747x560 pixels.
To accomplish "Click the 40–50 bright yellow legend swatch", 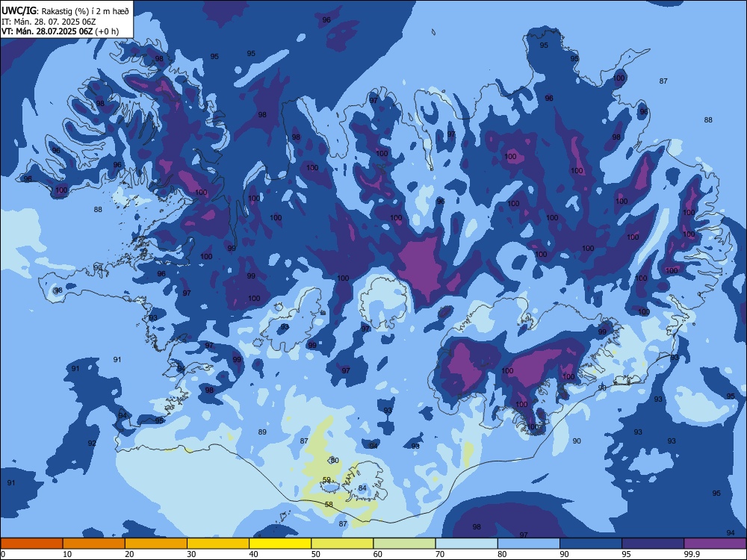I will (x=280, y=544).
